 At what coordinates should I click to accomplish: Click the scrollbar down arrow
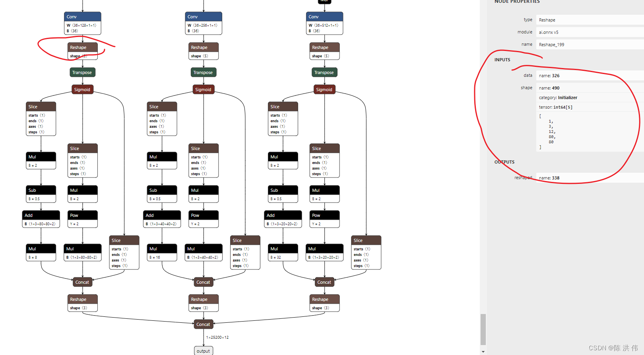pyautogui.click(x=483, y=352)
